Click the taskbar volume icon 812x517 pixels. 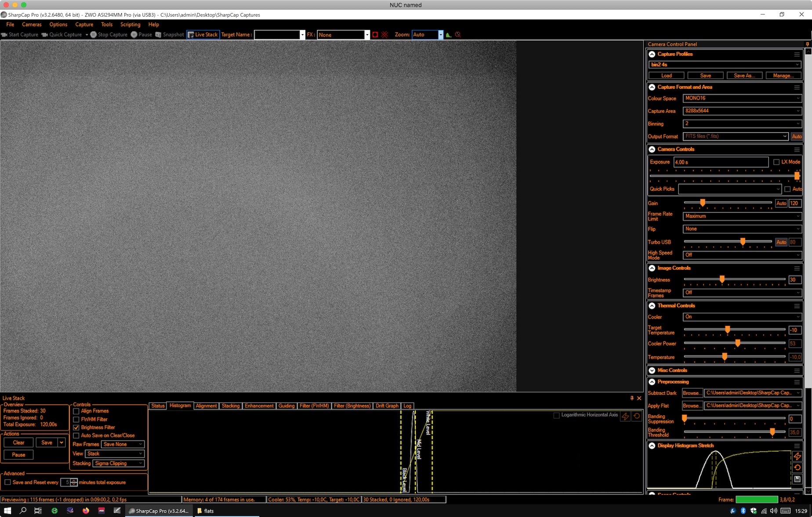(x=773, y=511)
